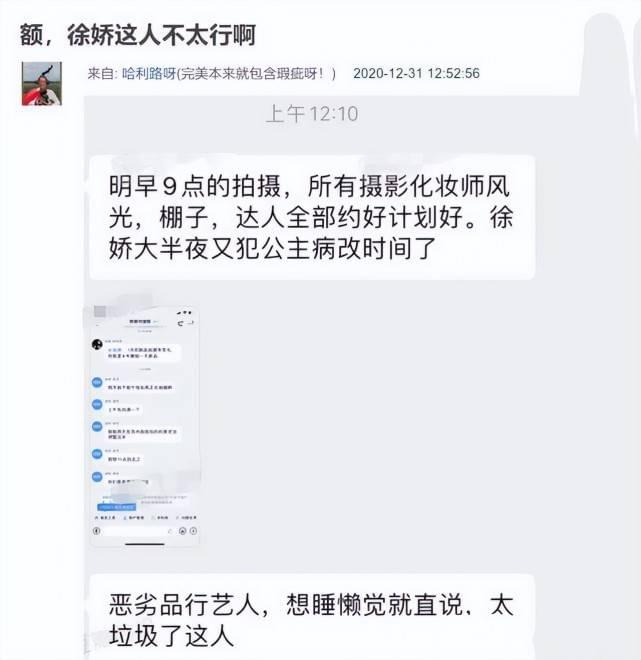
Task: Tap the voice icon beside chat input
Action: pos(96,531)
